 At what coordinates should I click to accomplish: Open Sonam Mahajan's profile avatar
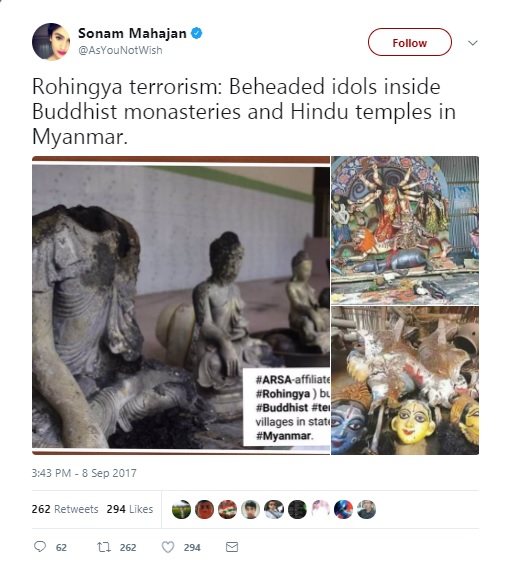coord(51,42)
